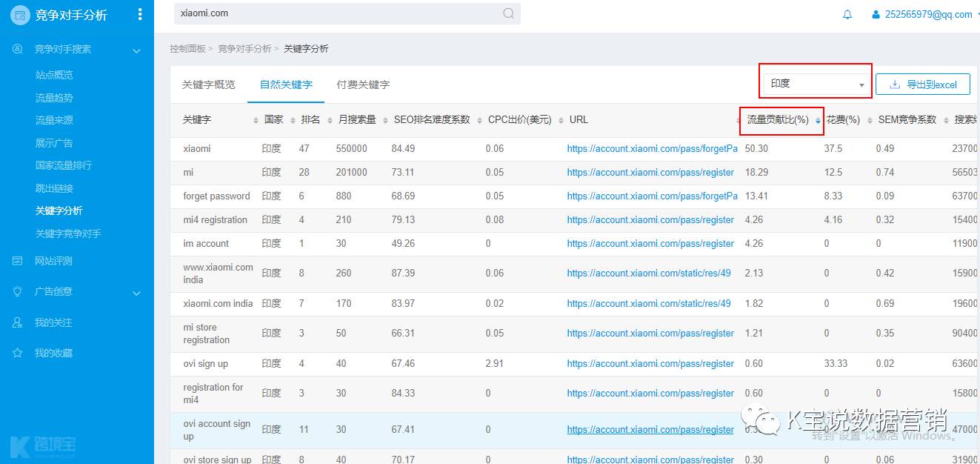Click the person icon for 我的关注
Viewport: 980px width, 464px height.
(18, 322)
